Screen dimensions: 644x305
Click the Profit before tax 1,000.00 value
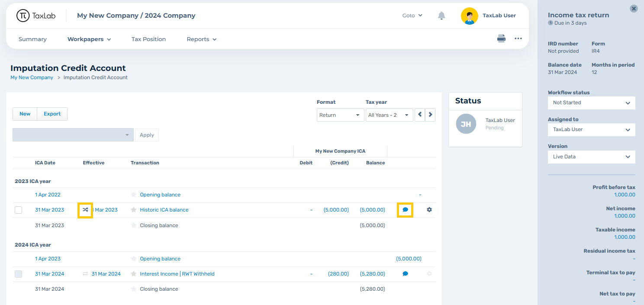625,195
